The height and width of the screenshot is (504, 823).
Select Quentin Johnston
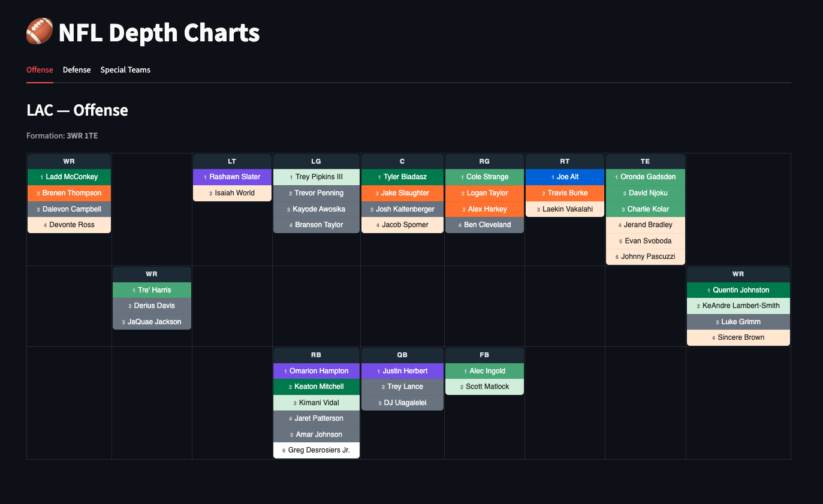pyautogui.click(x=738, y=290)
